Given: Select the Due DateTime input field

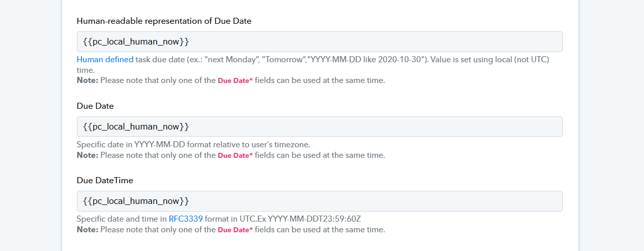Looking at the screenshot, I should click(319, 201).
